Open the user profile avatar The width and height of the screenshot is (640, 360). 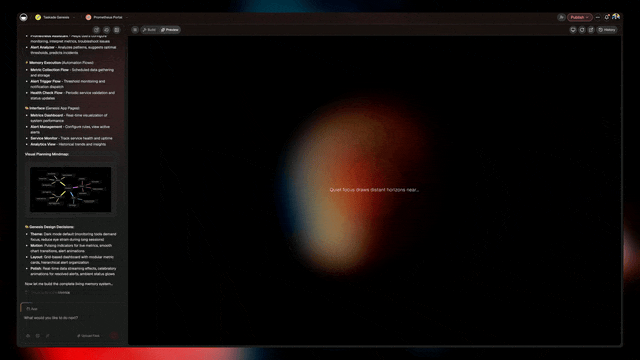[x=616, y=17]
